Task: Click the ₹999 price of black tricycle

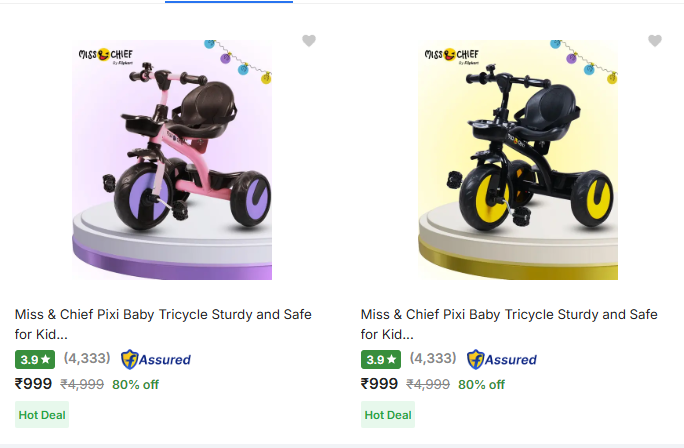Action: pos(380,383)
